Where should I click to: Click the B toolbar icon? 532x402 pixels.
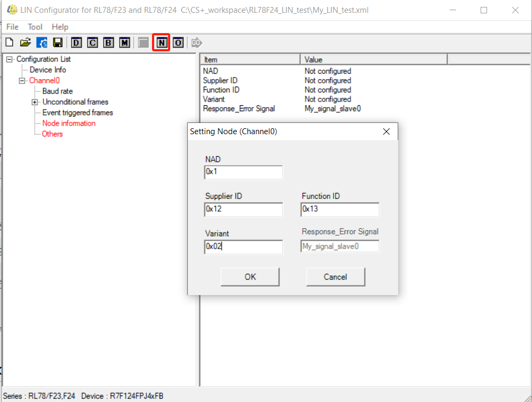[109, 43]
